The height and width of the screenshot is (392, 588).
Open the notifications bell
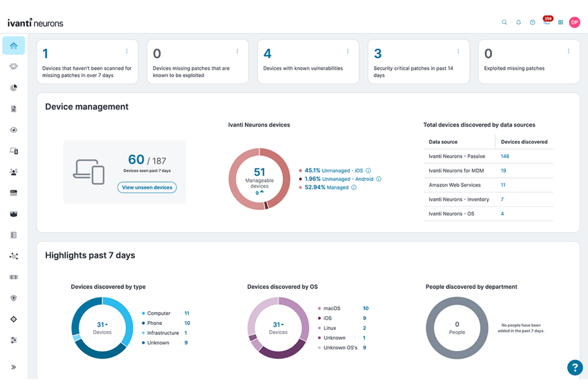point(518,22)
